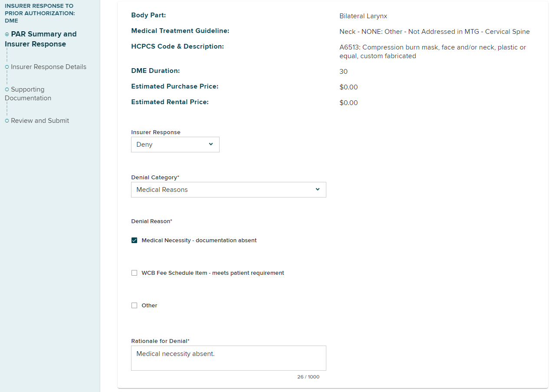Viewport: 552px width, 392px height.
Task: Open the Insurer Response dropdown showing Deny
Action: [175, 145]
